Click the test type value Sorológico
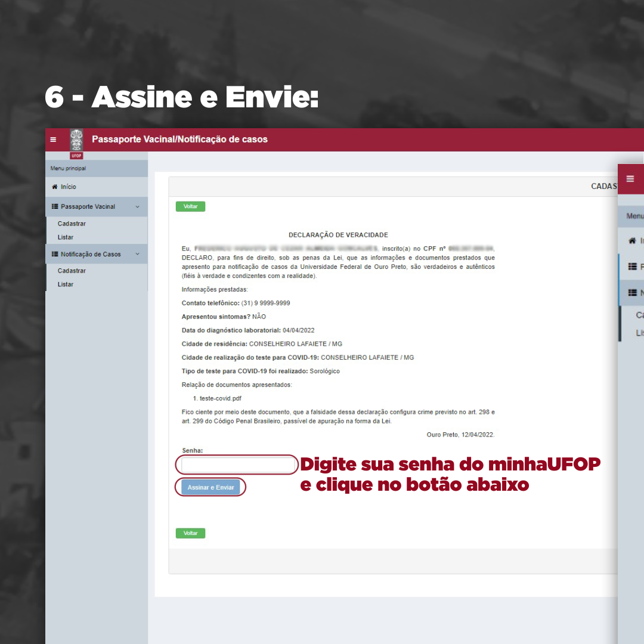 coord(325,371)
